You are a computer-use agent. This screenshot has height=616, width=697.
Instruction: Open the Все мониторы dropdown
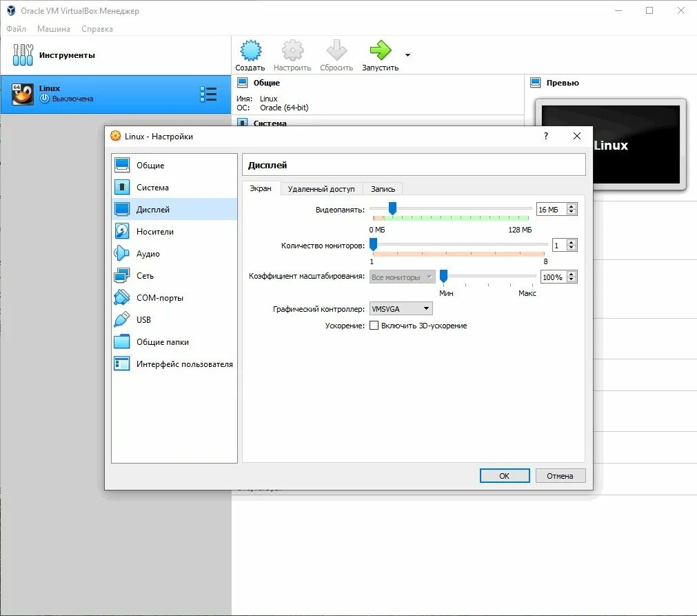tap(403, 277)
